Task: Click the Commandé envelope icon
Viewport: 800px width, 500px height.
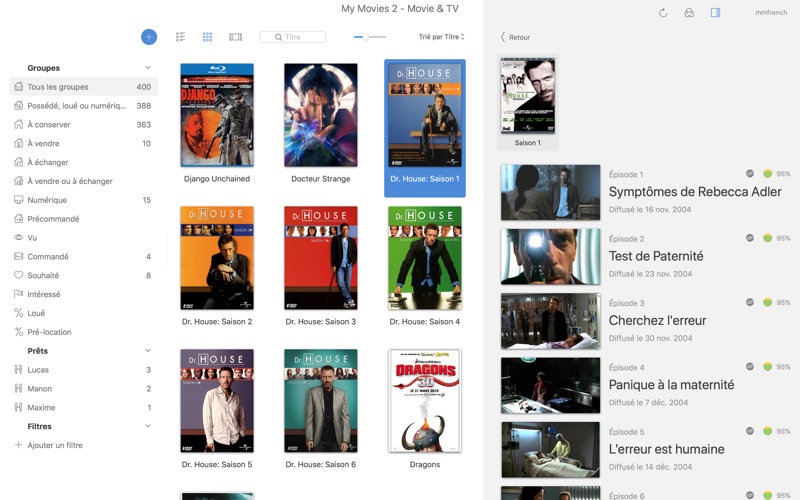Action: click(x=18, y=256)
